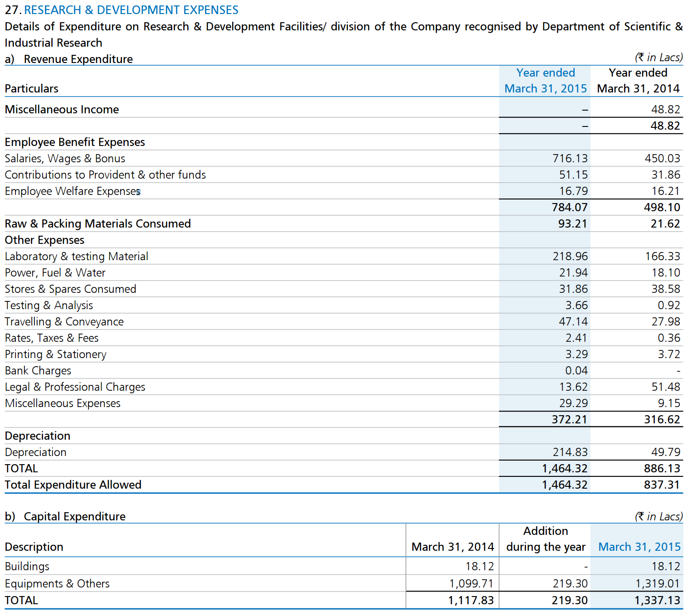Select 'Raw & Packing Materials Consumed' label

point(97,223)
